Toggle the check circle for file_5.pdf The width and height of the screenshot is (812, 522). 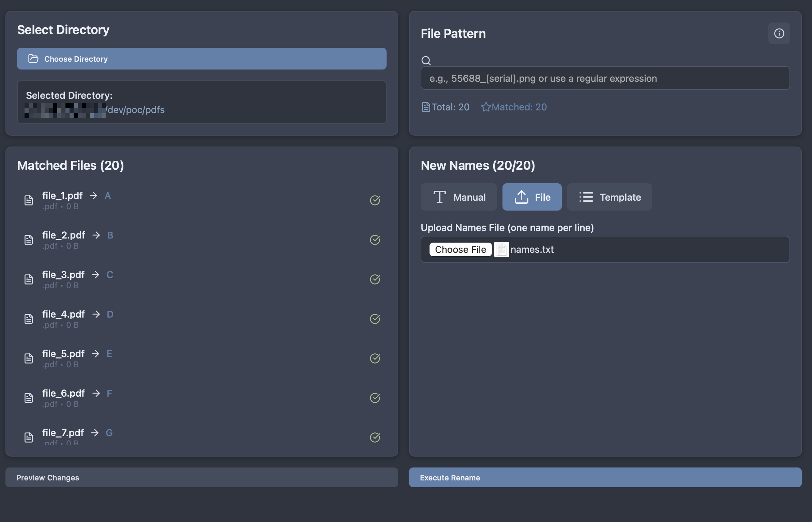click(375, 358)
